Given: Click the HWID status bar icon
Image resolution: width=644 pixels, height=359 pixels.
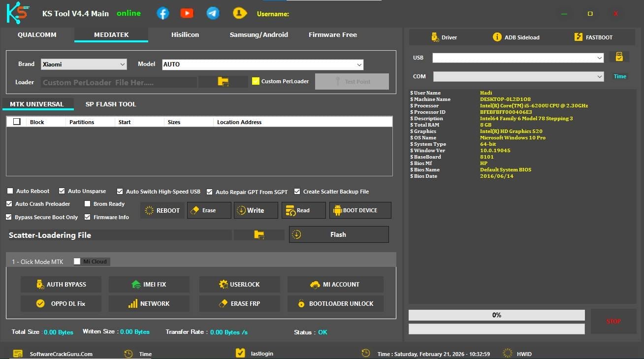Looking at the screenshot, I should click(507, 354).
